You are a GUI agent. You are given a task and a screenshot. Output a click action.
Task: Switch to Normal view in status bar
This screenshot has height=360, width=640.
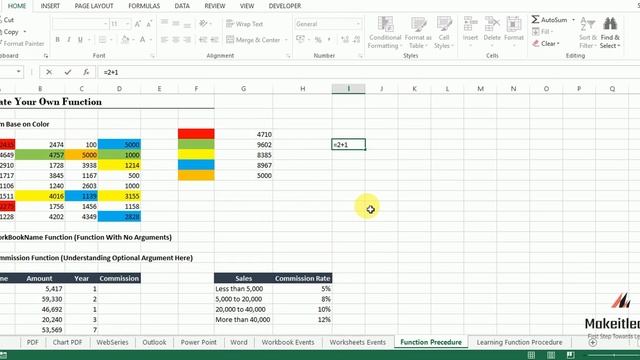(x=531, y=355)
